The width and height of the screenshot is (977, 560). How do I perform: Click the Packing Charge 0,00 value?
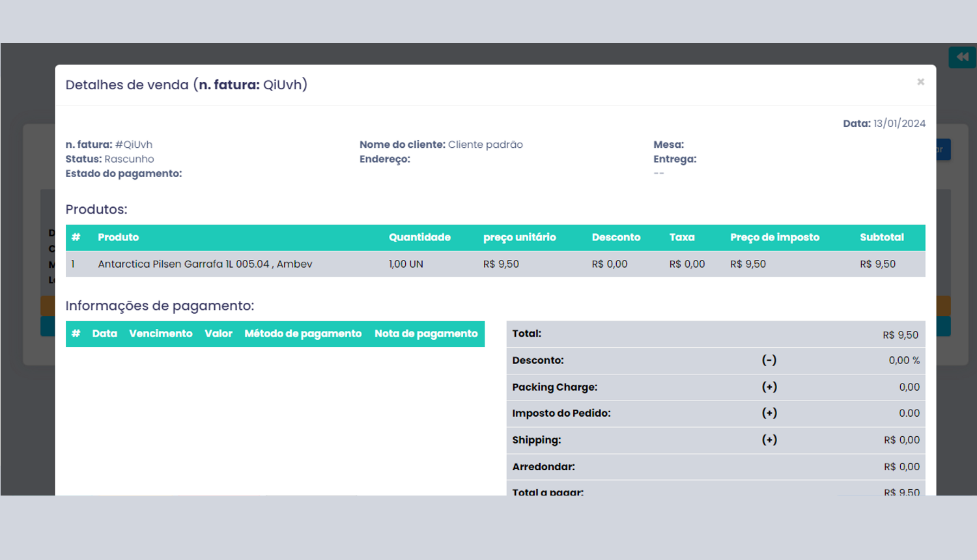coord(909,387)
